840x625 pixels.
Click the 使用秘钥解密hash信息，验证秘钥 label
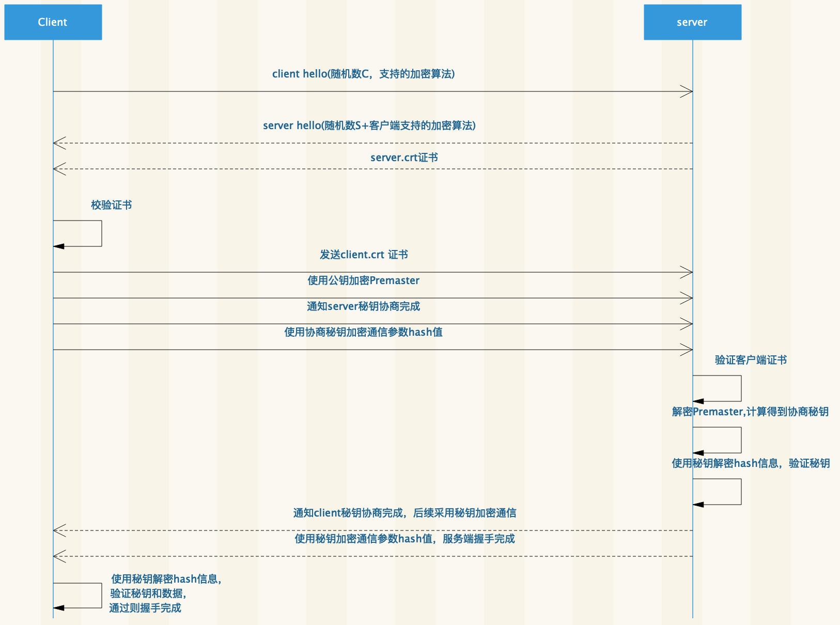[x=750, y=463]
